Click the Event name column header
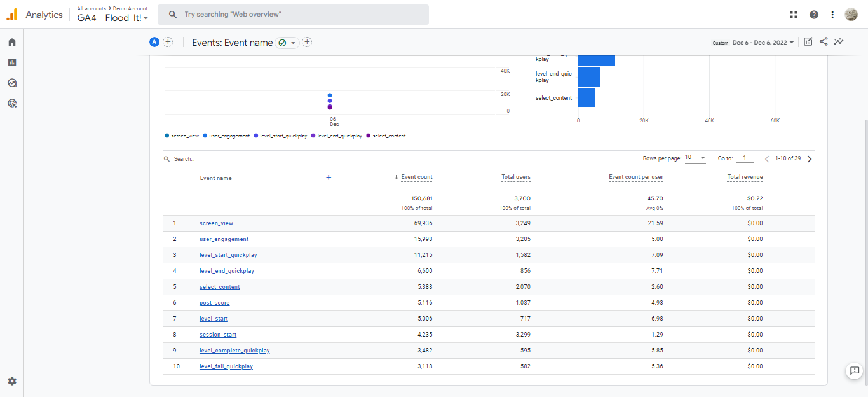868x397 pixels. (x=216, y=178)
